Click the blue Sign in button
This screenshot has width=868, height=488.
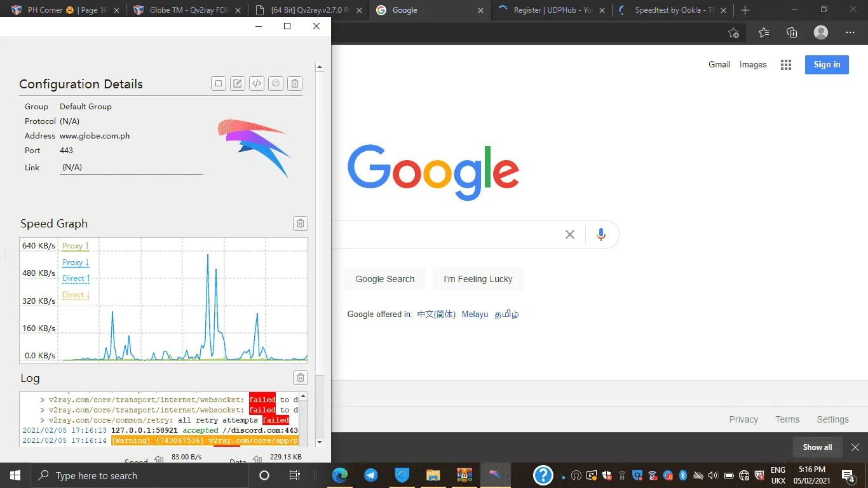coord(827,64)
